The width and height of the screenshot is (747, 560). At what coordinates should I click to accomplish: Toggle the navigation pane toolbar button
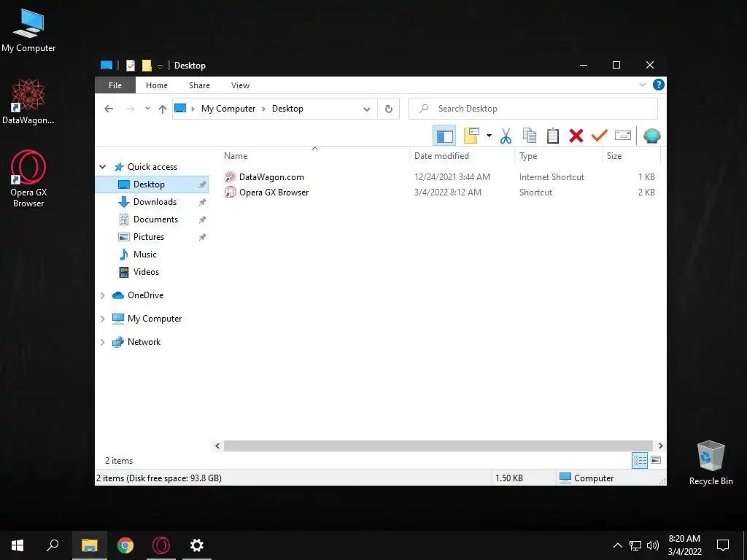(444, 136)
